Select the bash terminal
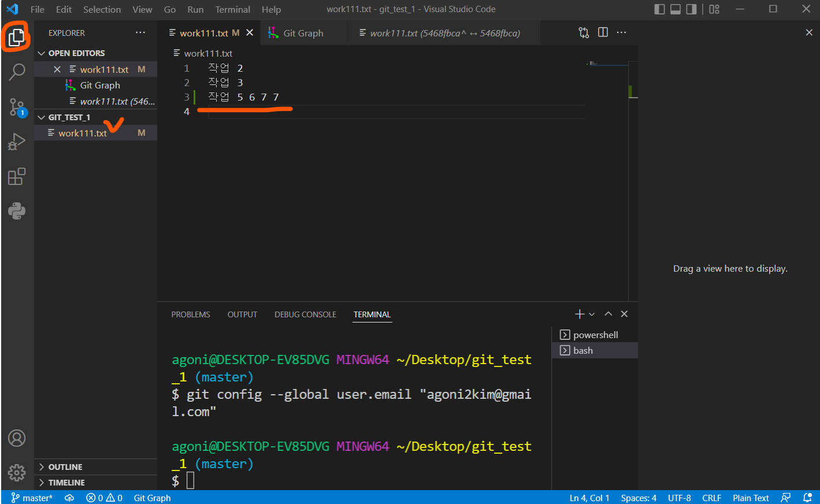 (595, 350)
